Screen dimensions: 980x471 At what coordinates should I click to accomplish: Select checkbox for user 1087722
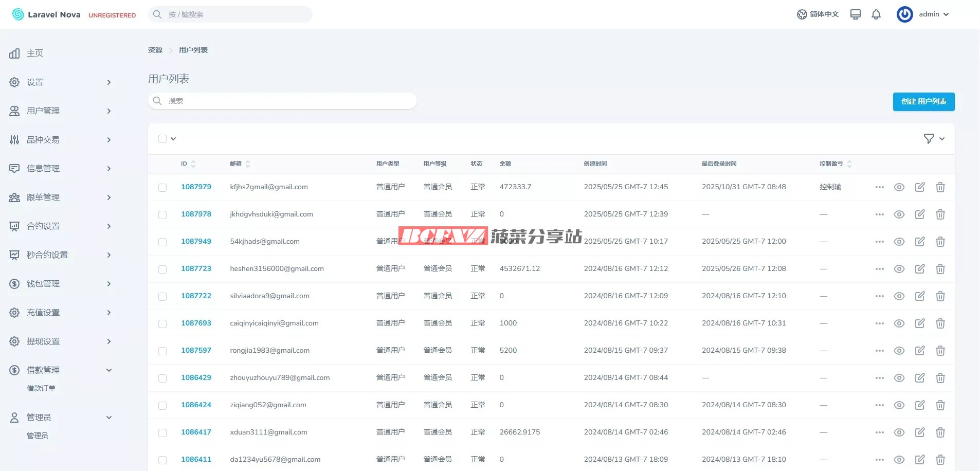coord(162,297)
